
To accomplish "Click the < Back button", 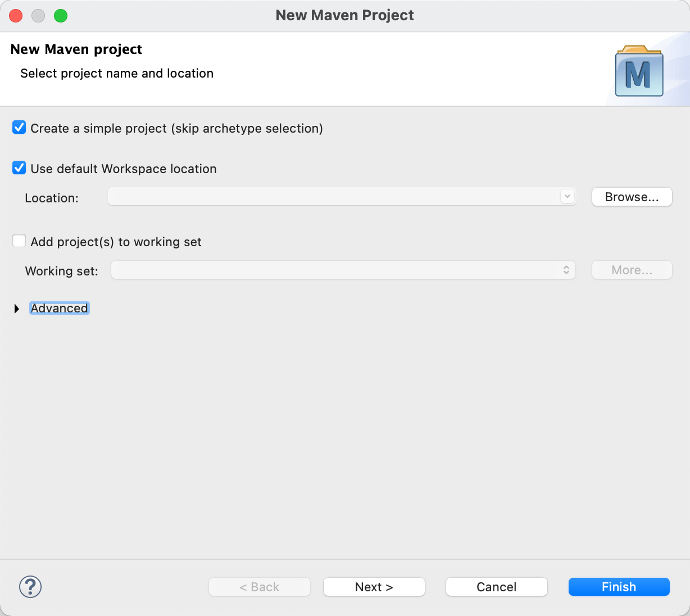I will click(260, 587).
